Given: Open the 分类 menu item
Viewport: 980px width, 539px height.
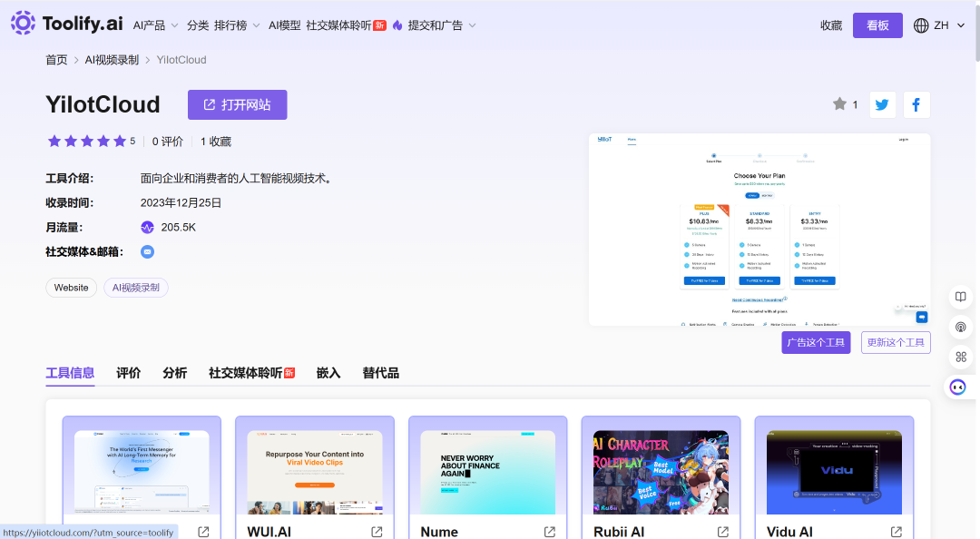Looking at the screenshot, I should [x=198, y=25].
